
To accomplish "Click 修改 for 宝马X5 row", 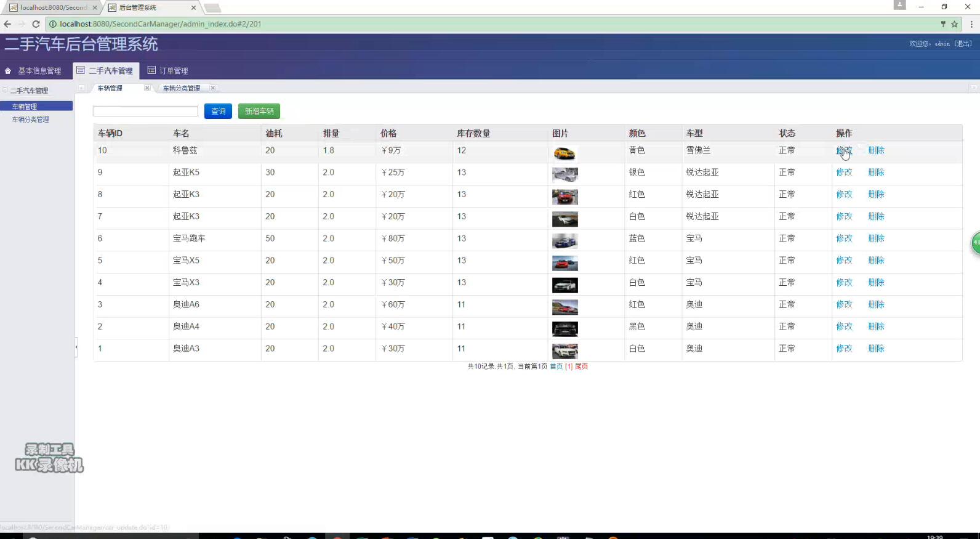I will click(x=844, y=261).
